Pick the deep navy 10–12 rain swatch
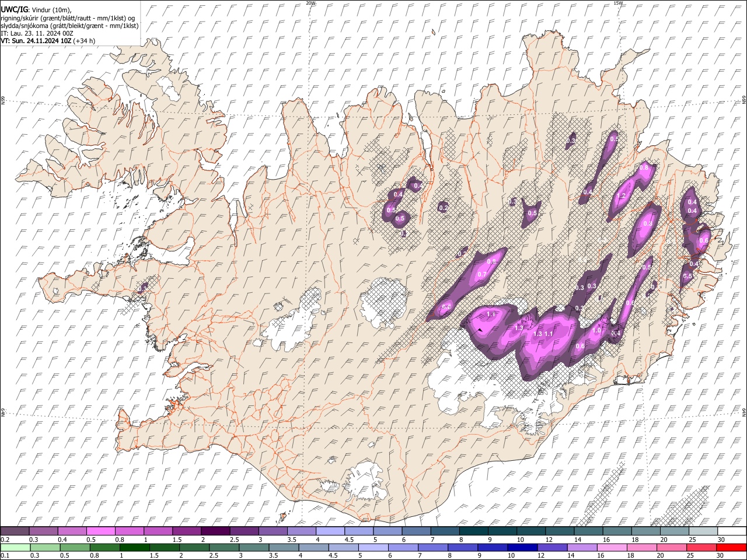This screenshot has height=560, width=747. tap(523, 547)
